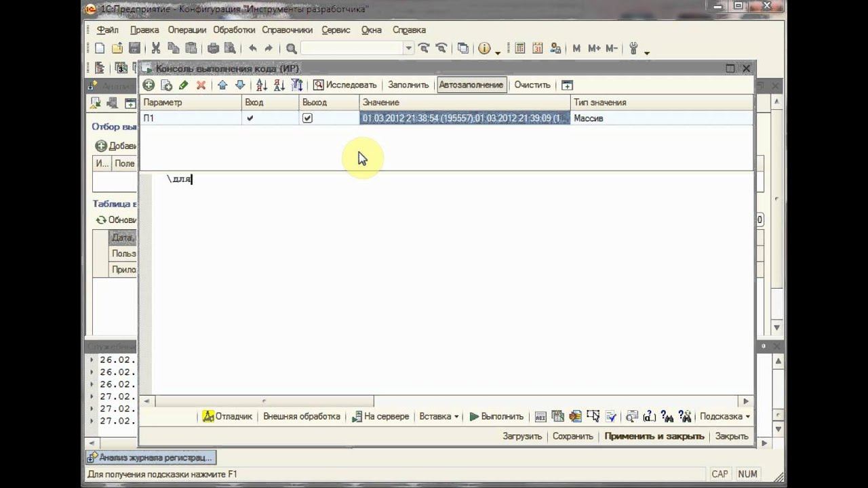
Task: Expand the Подсказка dropdown
Action: (x=725, y=416)
